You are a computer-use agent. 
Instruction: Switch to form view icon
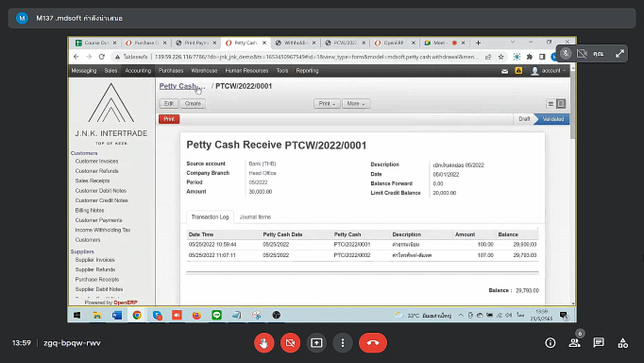click(x=561, y=104)
